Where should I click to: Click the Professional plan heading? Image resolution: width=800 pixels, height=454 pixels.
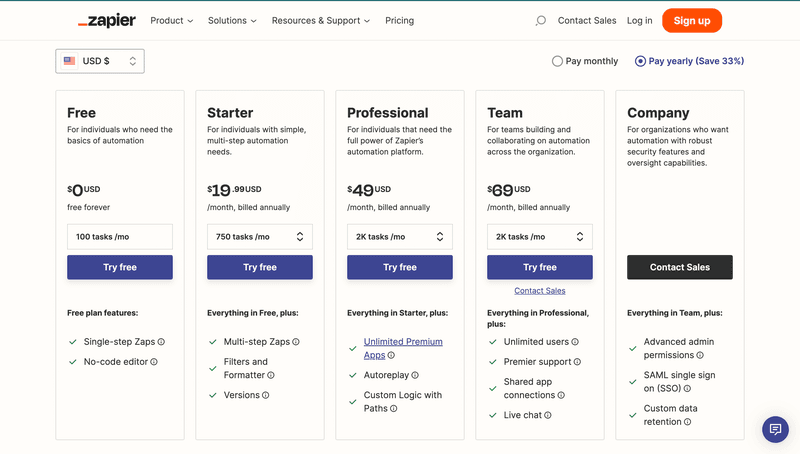click(x=388, y=113)
